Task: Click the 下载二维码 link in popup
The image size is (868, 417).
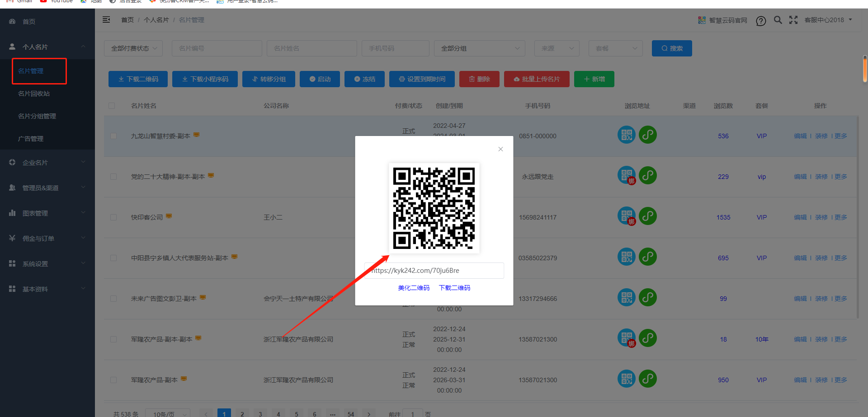Action: pos(454,288)
